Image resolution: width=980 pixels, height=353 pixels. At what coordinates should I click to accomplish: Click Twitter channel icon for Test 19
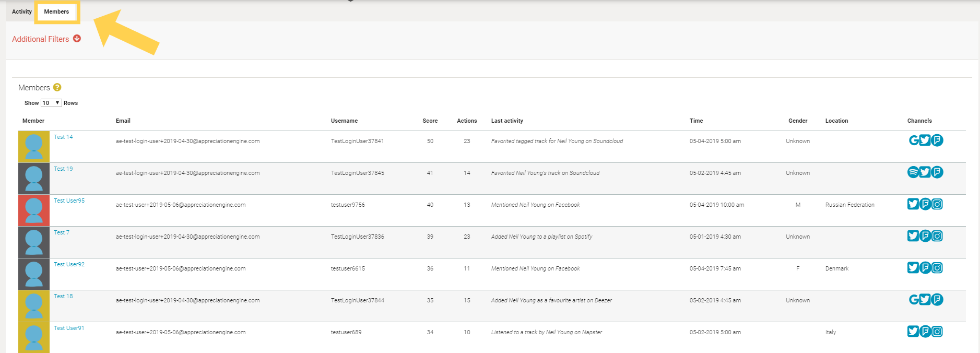click(x=925, y=172)
